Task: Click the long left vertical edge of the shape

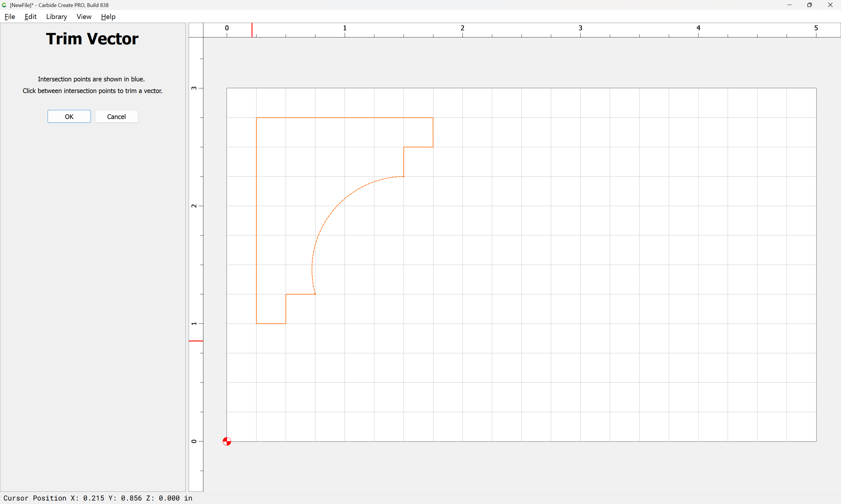Action: [x=256, y=221]
